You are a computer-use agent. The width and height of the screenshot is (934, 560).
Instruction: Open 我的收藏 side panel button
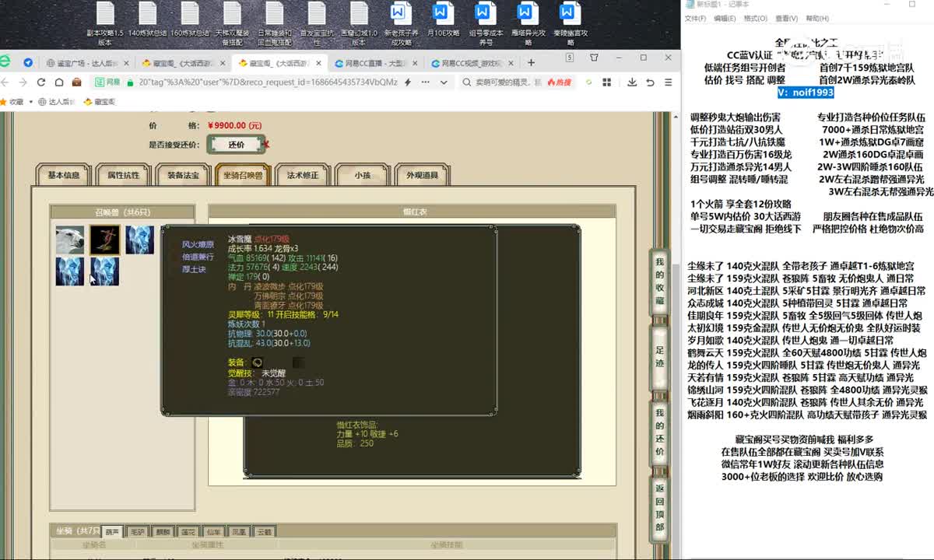pyautogui.click(x=659, y=282)
